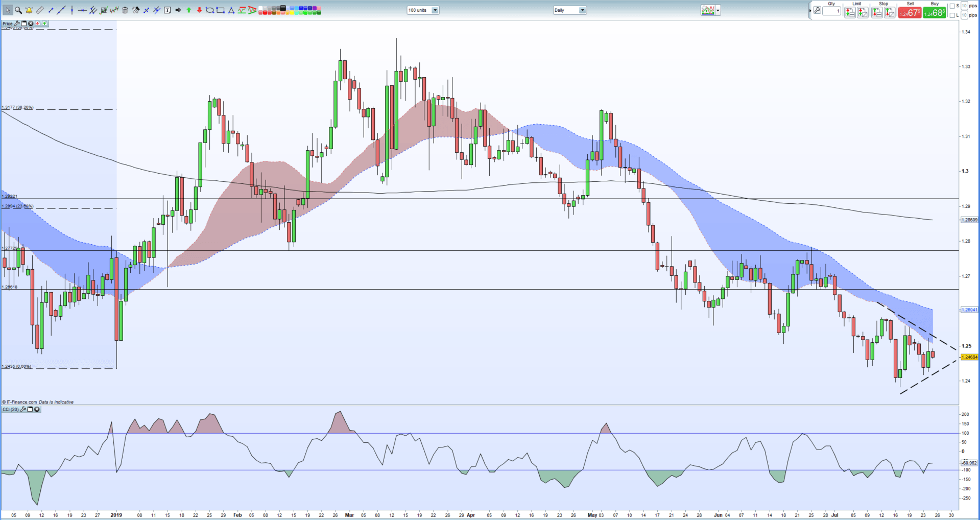Click the green Buy price button
Viewport: 980px width, 520px height.
point(934,12)
